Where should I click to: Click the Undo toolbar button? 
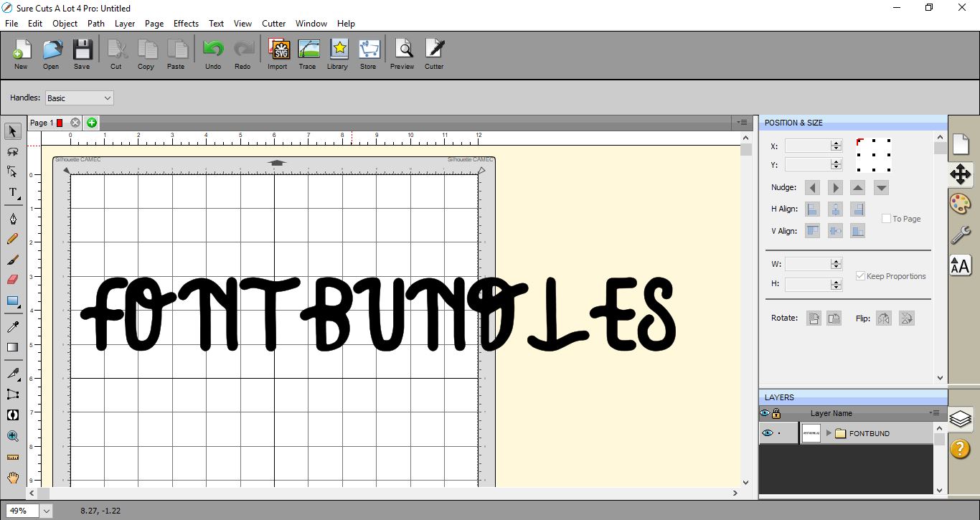click(x=213, y=55)
